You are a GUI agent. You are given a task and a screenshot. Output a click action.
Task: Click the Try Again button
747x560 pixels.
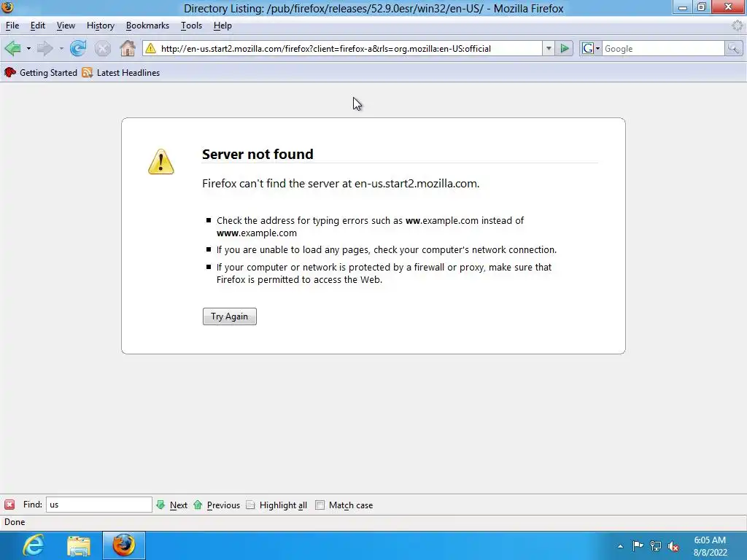pyautogui.click(x=230, y=316)
